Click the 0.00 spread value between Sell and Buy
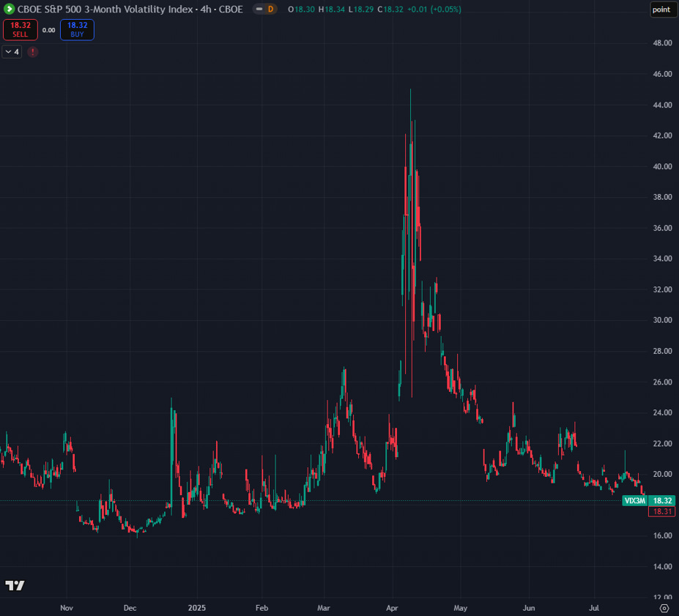 [48, 30]
